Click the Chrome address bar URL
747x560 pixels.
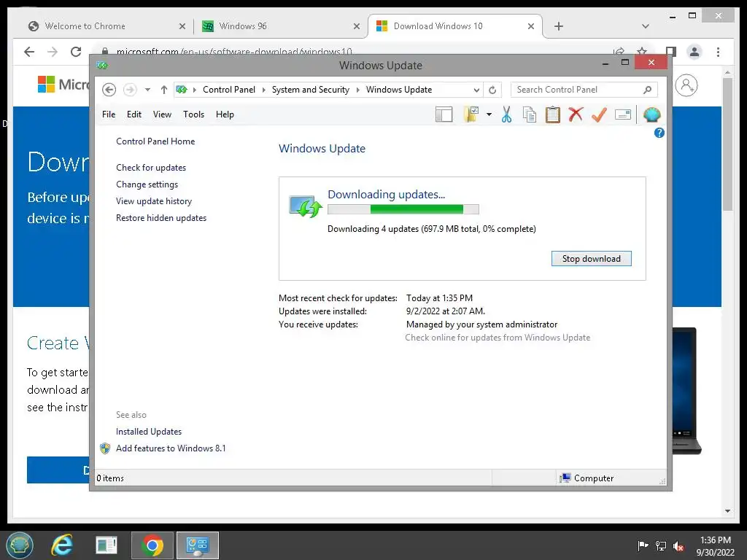[233, 52]
